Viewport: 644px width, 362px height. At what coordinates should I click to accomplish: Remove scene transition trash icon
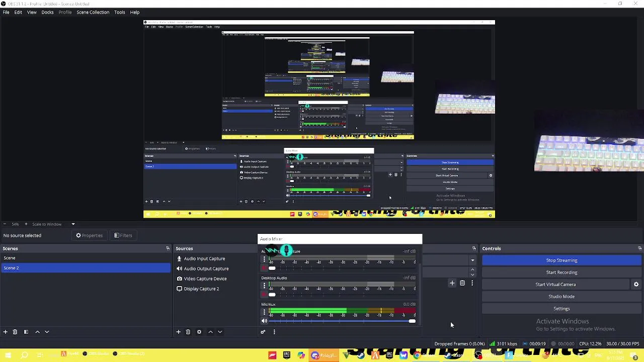462,284
